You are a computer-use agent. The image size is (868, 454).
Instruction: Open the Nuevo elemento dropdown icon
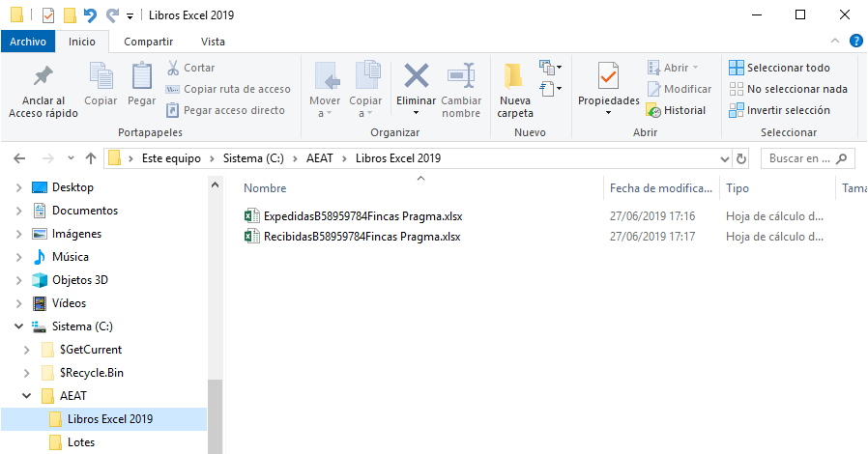[551, 68]
